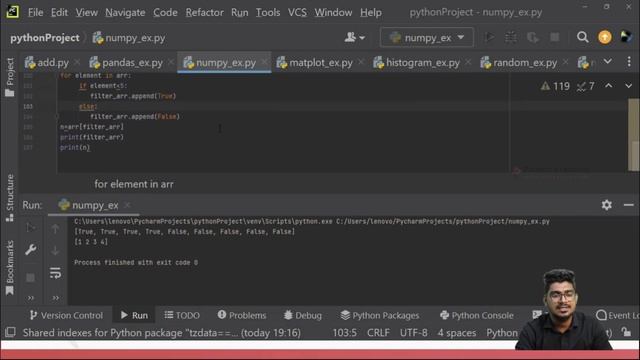Open the Structure tool window sidebar
This screenshot has height=360, width=640.
point(10,198)
